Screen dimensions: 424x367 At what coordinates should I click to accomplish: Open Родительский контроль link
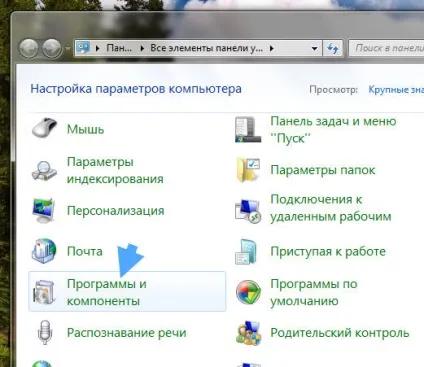(340, 333)
